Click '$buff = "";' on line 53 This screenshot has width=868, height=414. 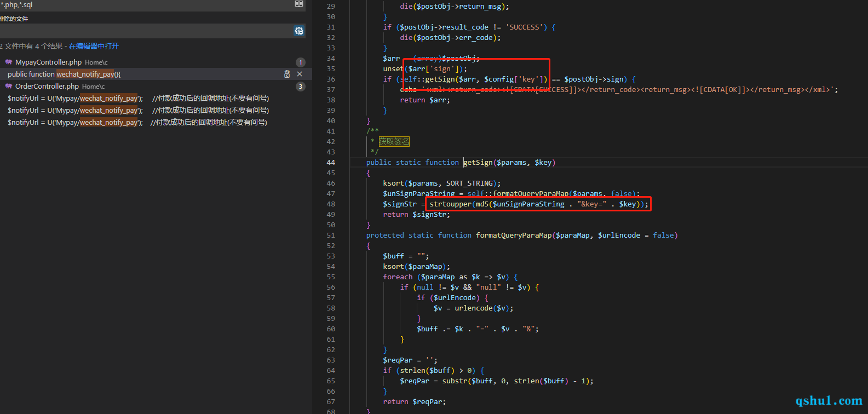click(x=406, y=256)
